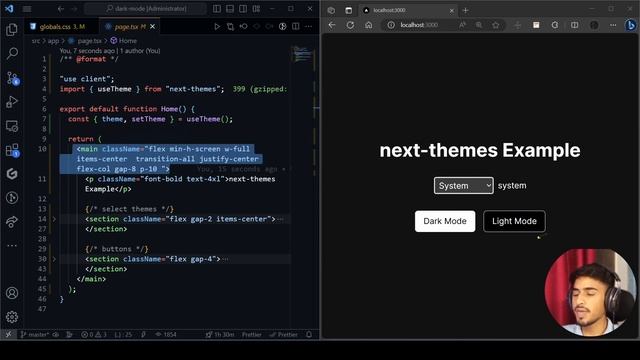Screen dimensions: 640x360
Task: Open the Edge profile avatar
Action: 594,25
